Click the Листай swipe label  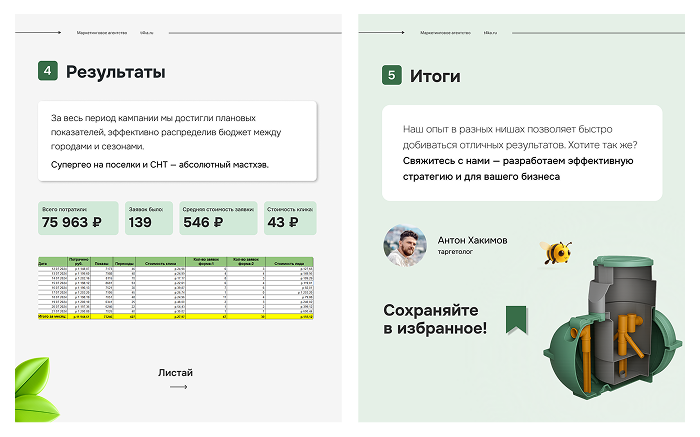175,372
